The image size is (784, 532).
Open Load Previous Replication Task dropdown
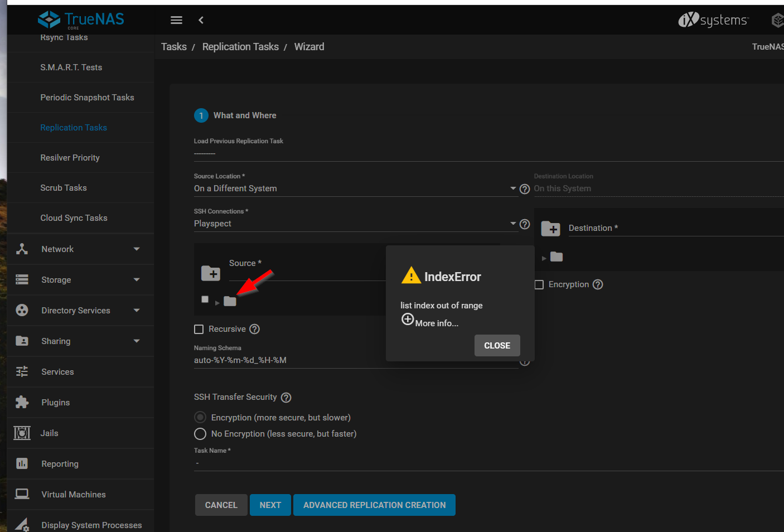(x=489, y=153)
